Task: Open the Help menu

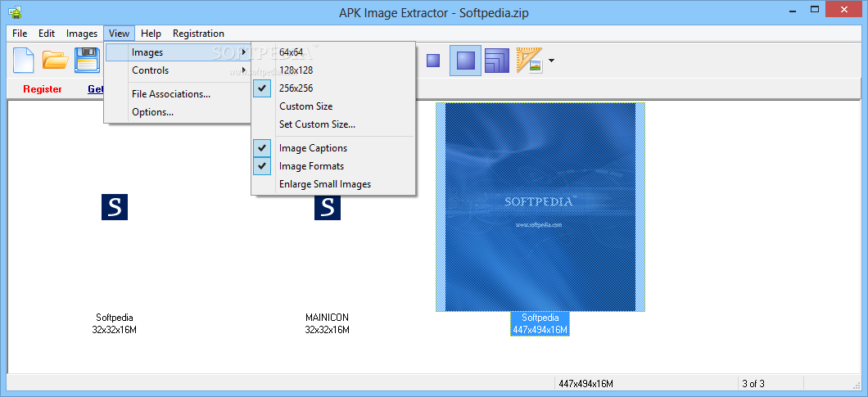Action: (151, 34)
